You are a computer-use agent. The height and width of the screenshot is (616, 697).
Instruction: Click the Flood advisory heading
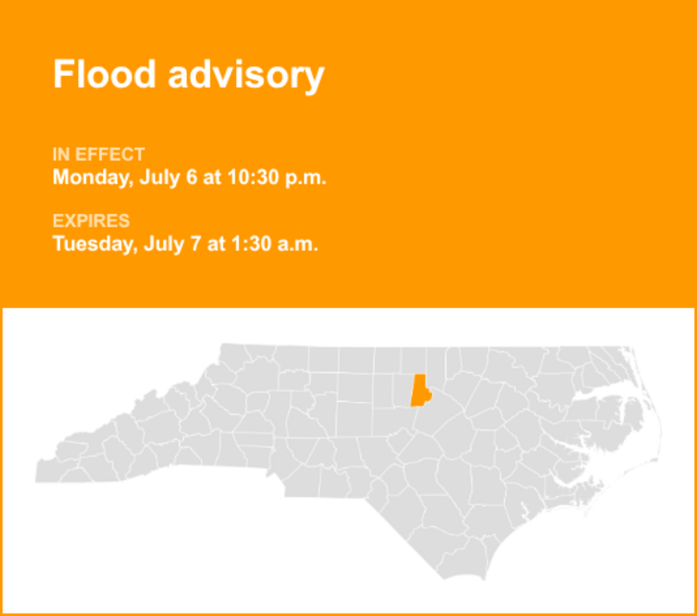[x=189, y=75]
